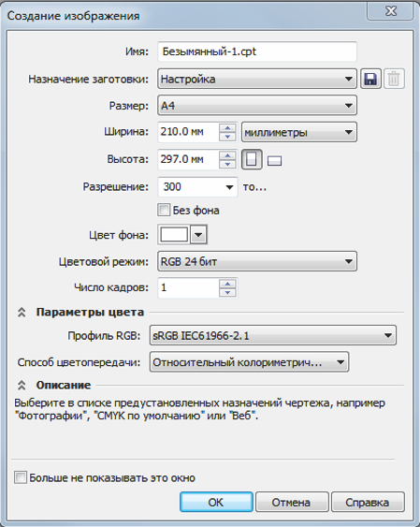The width and height of the screenshot is (420, 527).
Task: Enable the Без фона checkbox
Action: coord(164,210)
